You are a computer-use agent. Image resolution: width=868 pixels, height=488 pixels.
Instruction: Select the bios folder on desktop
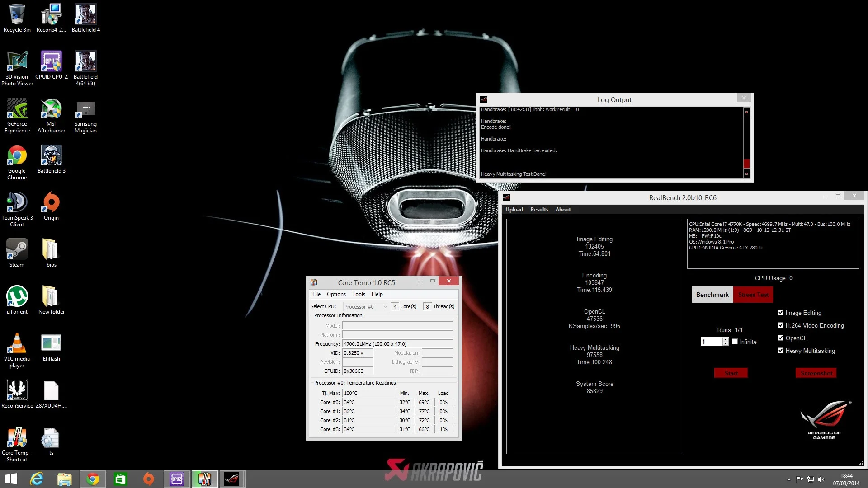pos(51,253)
